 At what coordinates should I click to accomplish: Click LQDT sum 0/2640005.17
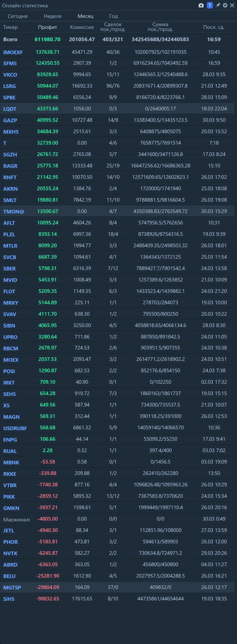pyautogui.click(x=160, y=108)
